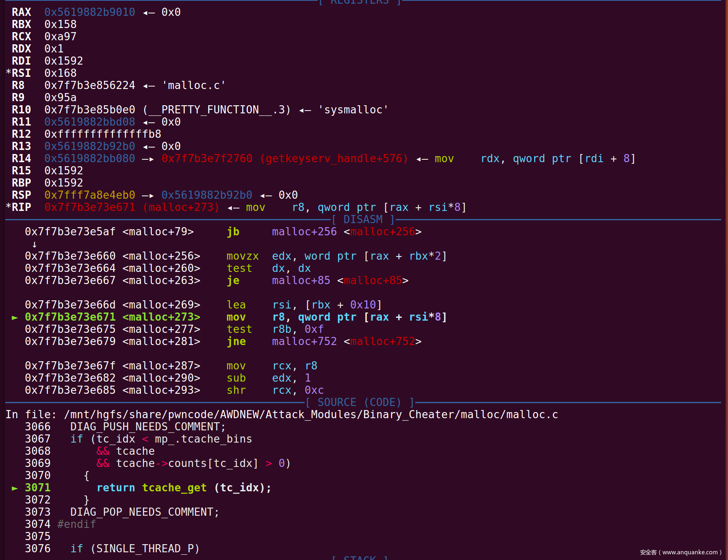The height and width of the screenshot is (560, 728).
Task: Select the R12 value 0xffffffffffffffb8
Action: tap(102, 134)
